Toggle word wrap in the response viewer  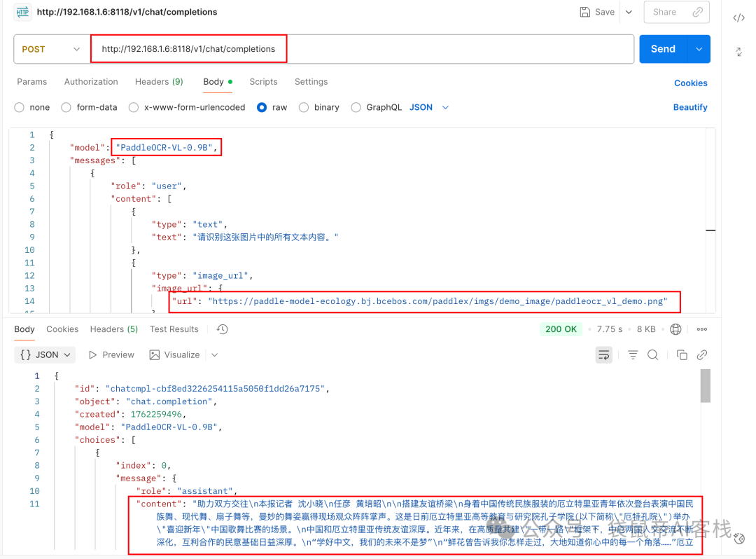pos(603,354)
